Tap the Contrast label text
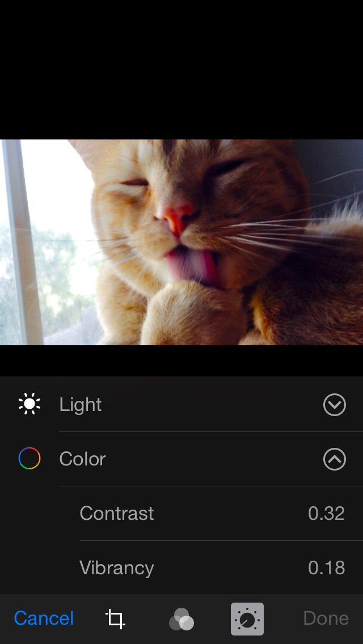Viewport: 363px width, 644px height. (x=117, y=514)
